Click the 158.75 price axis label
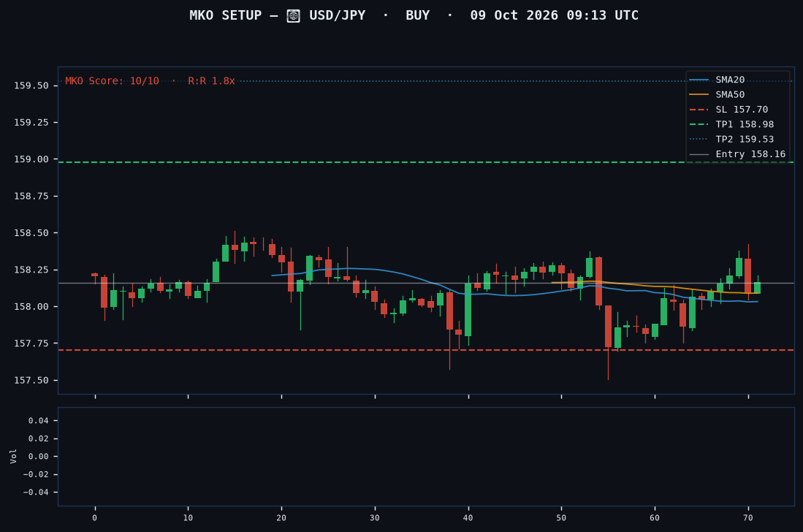803x532 pixels. click(31, 196)
